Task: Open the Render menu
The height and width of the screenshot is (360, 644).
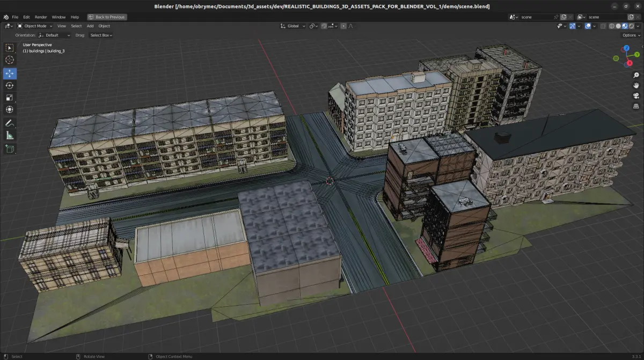Action: pos(41,17)
